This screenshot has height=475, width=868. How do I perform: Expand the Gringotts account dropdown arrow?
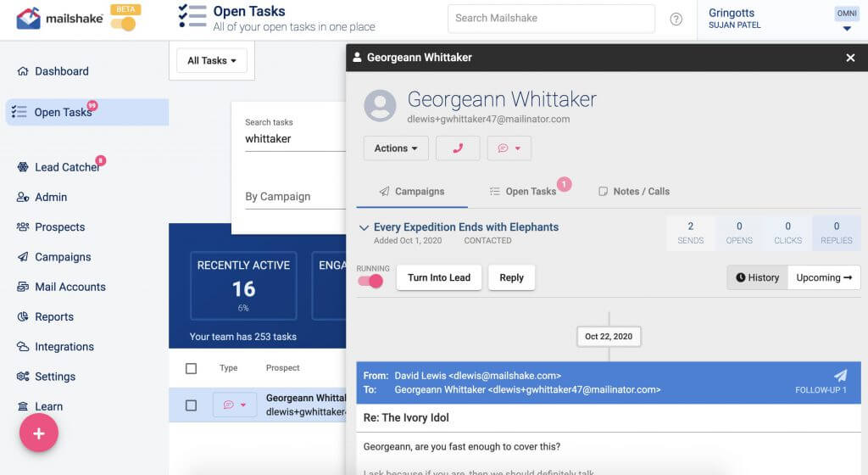coord(847,28)
